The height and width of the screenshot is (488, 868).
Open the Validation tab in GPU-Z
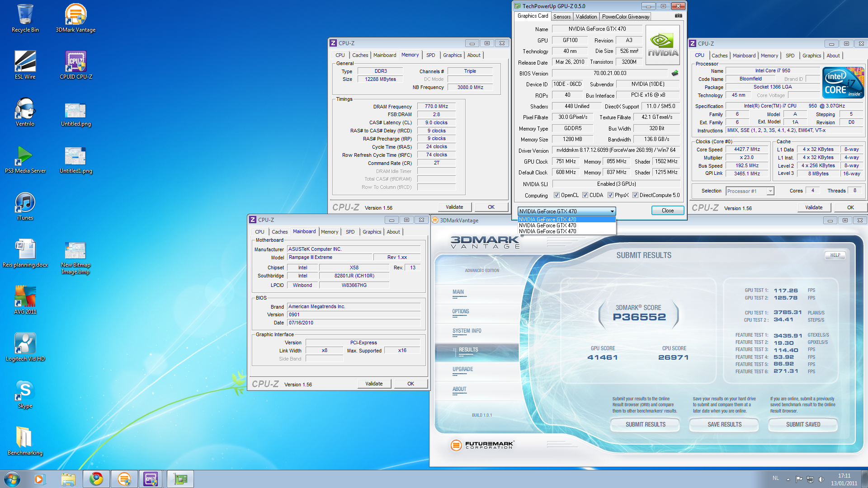pyautogui.click(x=586, y=17)
